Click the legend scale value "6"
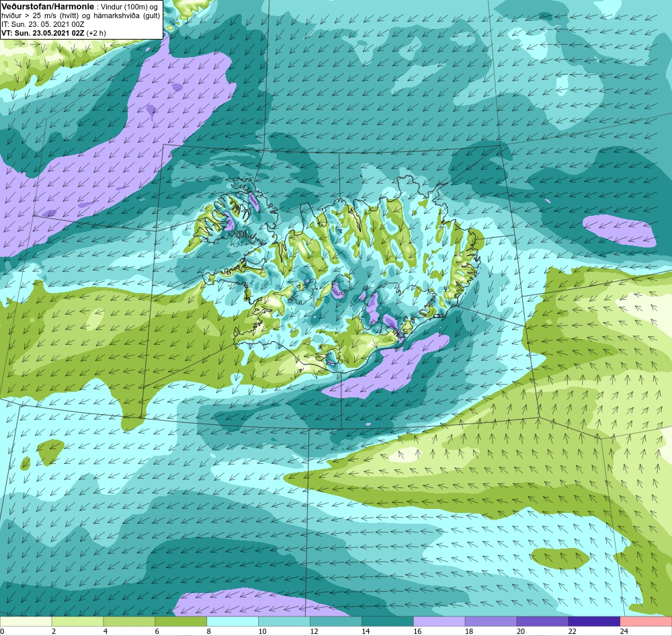 [157, 631]
